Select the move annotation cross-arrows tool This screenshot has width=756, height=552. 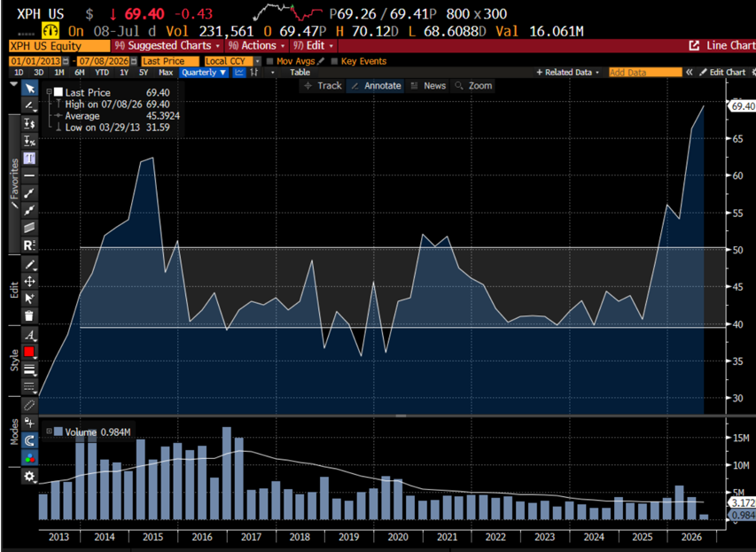(x=29, y=282)
